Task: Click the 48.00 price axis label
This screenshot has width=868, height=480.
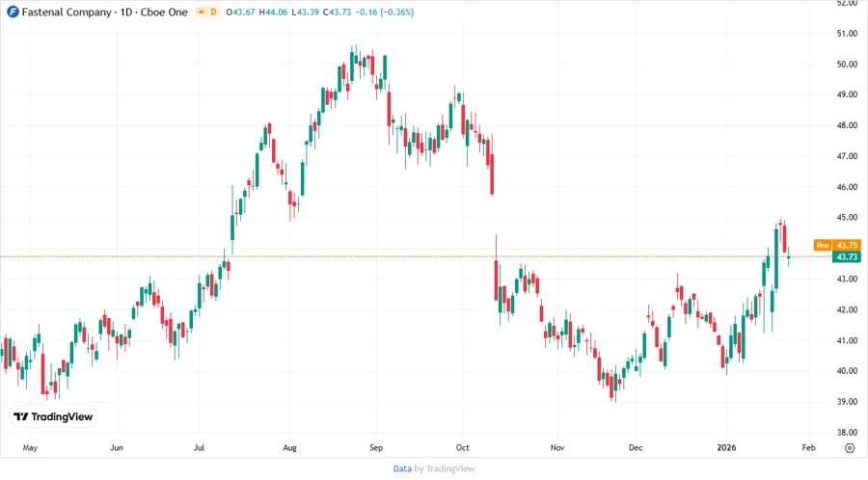Action: [x=847, y=125]
